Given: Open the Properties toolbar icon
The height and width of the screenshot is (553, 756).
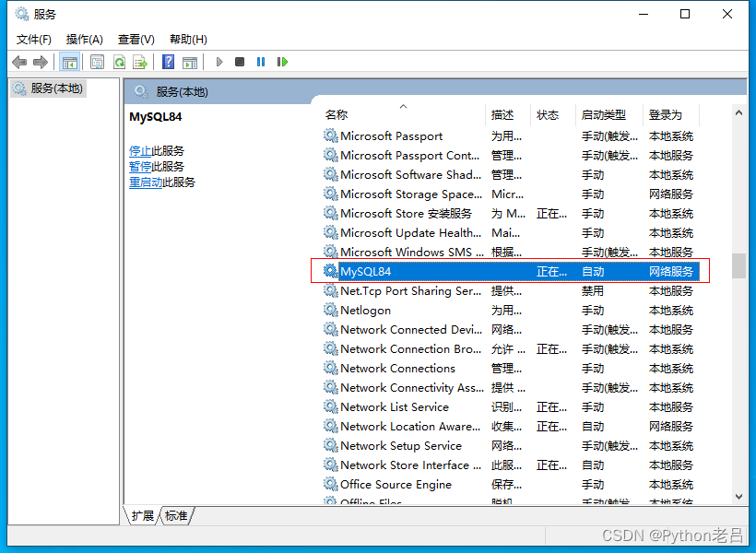Looking at the screenshot, I should coord(98,62).
